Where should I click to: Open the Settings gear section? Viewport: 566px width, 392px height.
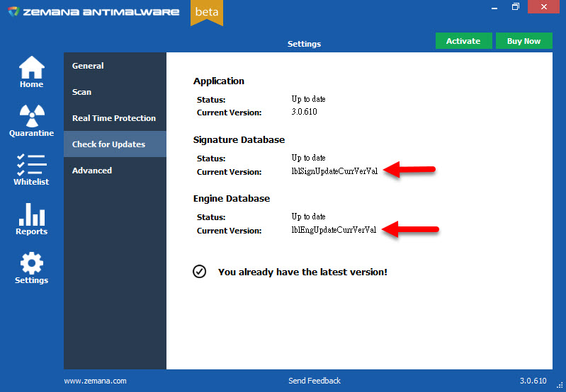(31, 268)
